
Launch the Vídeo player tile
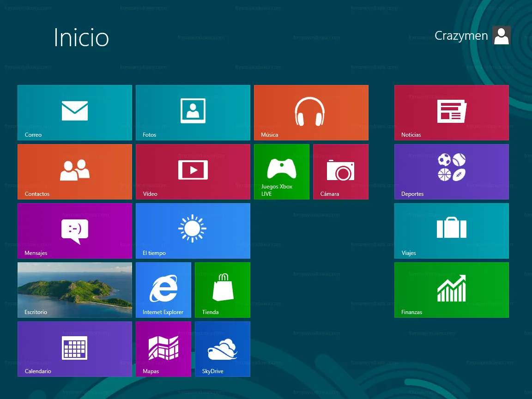point(193,172)
